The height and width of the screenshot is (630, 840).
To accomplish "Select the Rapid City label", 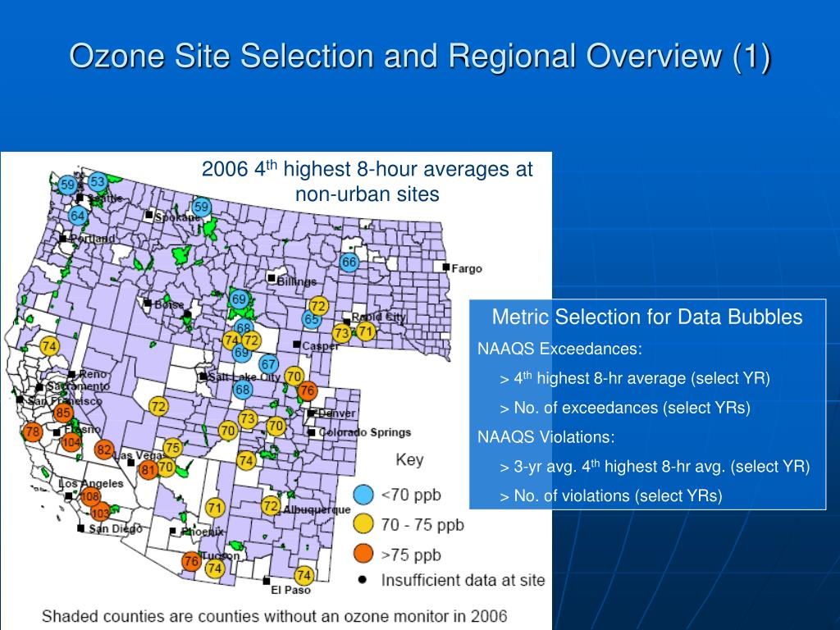I will [379, 317].
